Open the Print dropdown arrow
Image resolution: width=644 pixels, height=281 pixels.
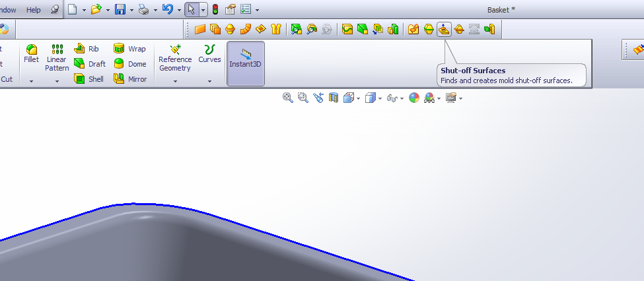point(155,10)
